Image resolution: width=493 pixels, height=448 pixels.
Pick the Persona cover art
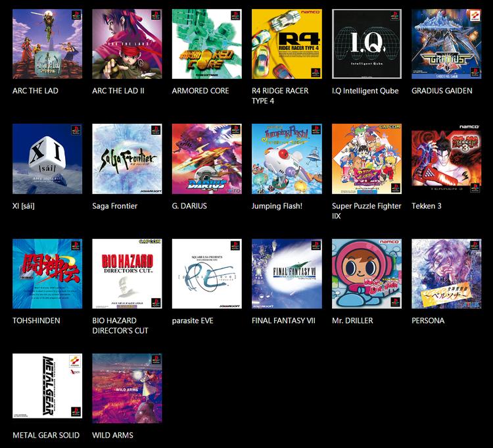(446, 274)
